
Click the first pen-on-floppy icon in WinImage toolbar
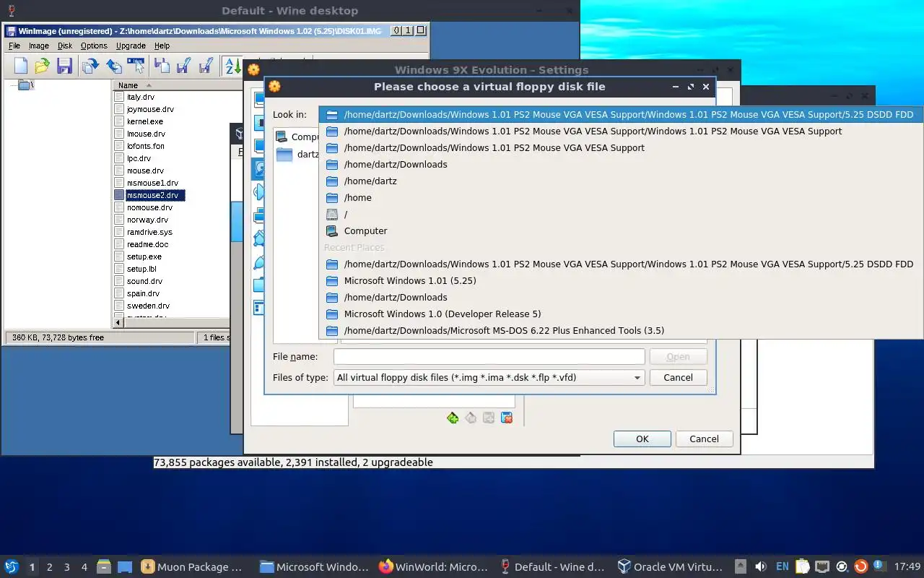[x=183, y=66]
